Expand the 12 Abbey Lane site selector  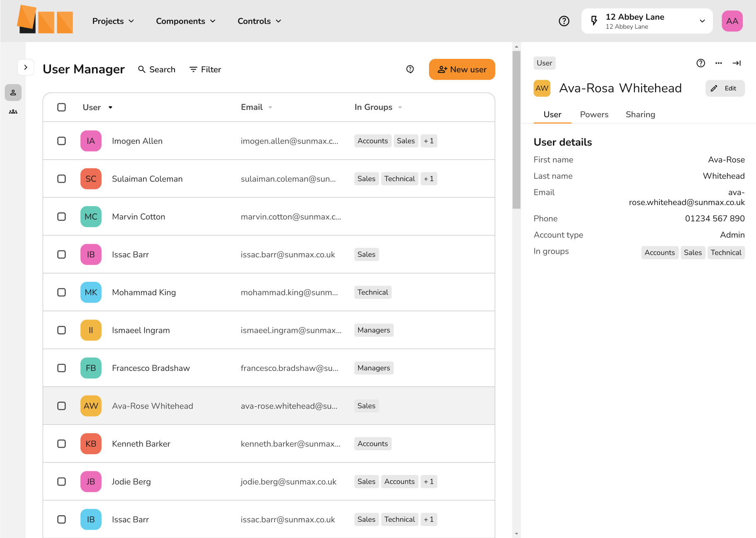pyautogui.click(x=647, y=21)
